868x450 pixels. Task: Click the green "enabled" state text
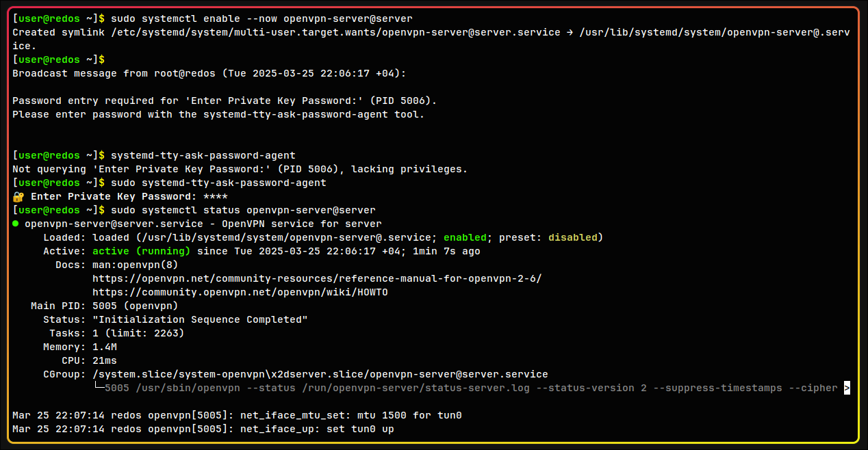(x=465, y=237)
